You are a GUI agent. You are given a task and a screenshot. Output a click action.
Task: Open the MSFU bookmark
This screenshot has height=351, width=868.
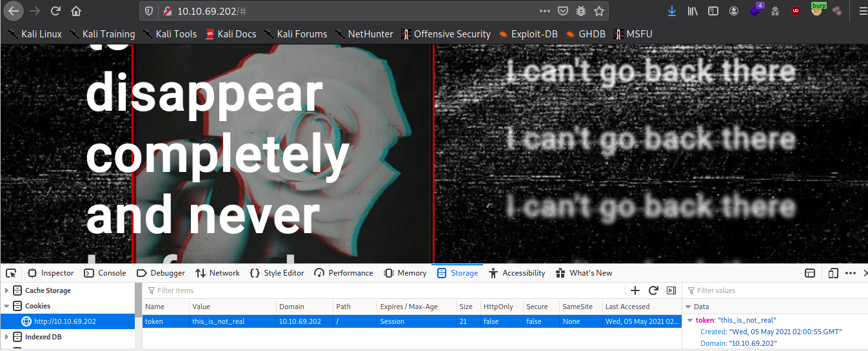tap(633, 33)
